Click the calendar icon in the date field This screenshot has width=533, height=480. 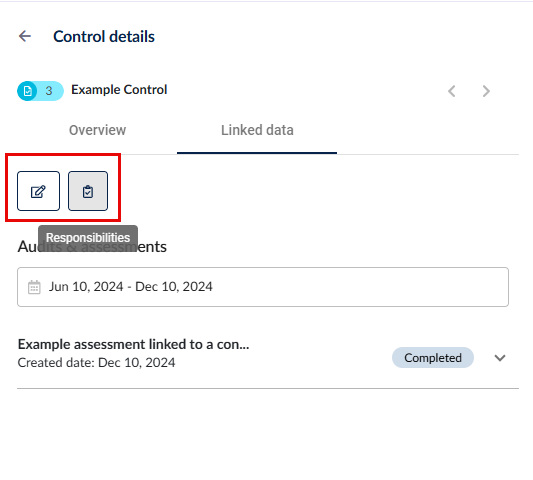(x=34, y=287)
